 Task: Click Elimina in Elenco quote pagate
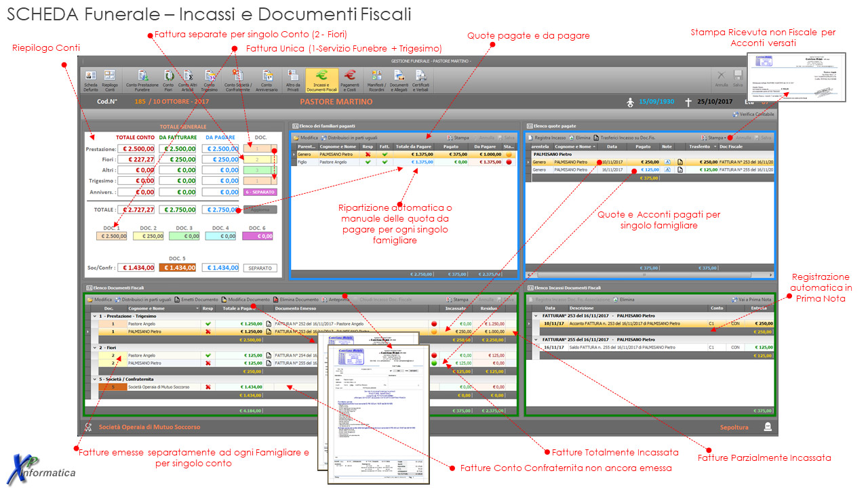tap(580, 138)
